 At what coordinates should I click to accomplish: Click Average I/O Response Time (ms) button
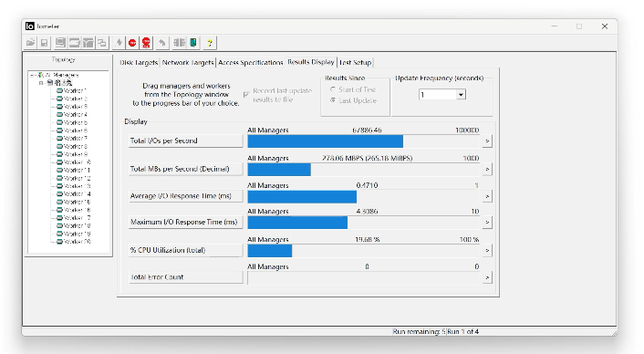[186, 196]
